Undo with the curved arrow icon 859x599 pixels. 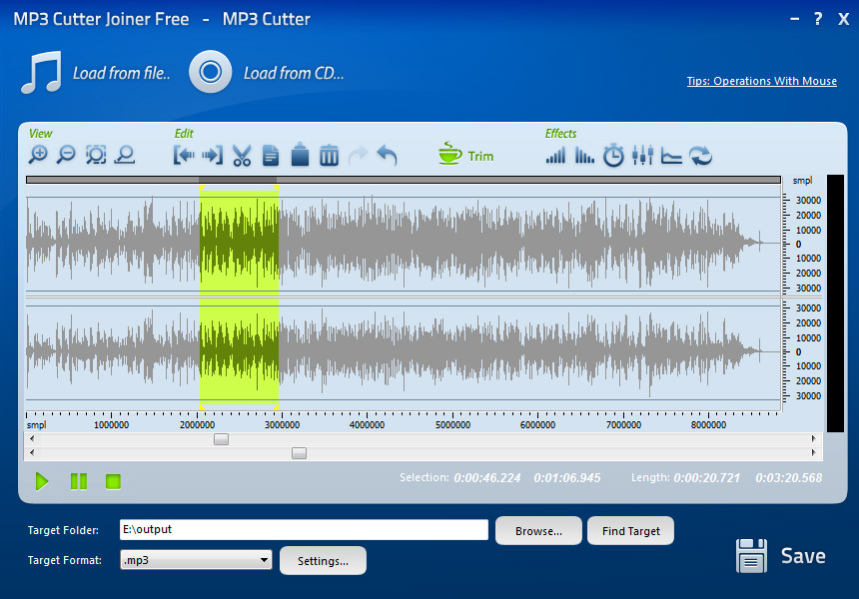click(387, 156)
